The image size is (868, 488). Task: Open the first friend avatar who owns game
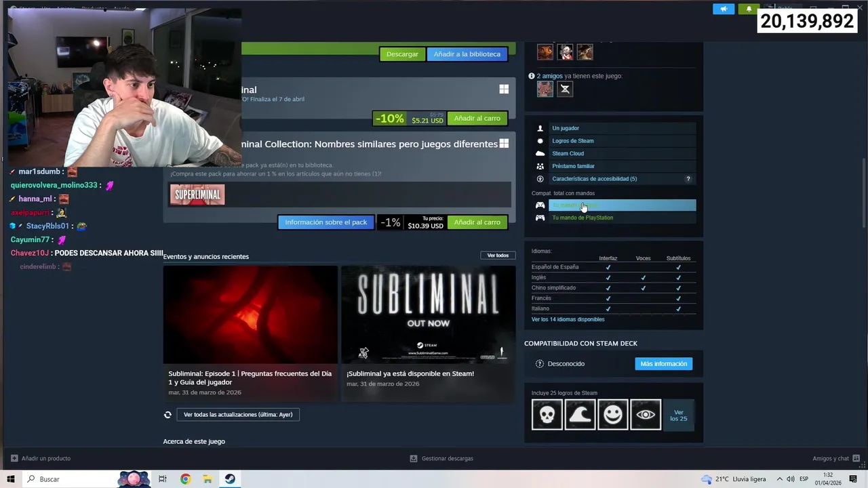545,89
